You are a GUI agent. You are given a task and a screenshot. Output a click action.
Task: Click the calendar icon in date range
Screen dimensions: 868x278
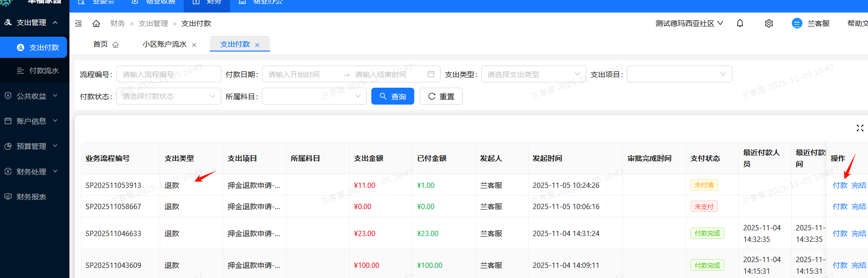pyautogui.click(x=431, y=74)
